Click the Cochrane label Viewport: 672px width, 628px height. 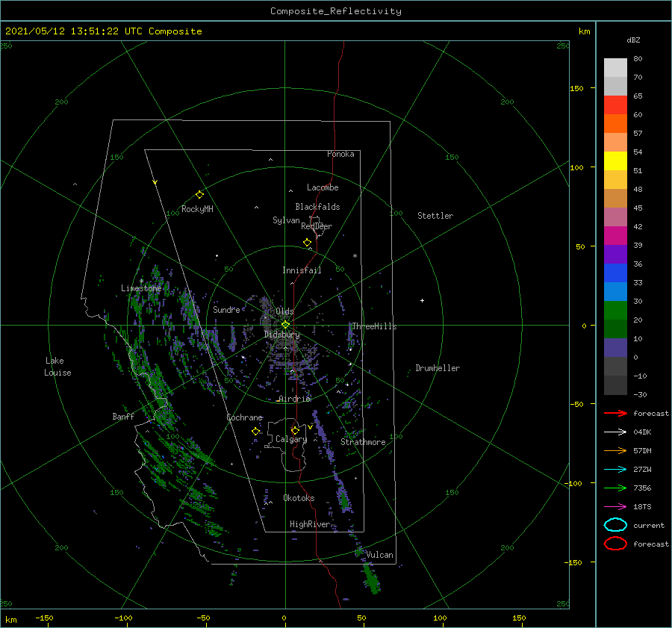point(244,417)
